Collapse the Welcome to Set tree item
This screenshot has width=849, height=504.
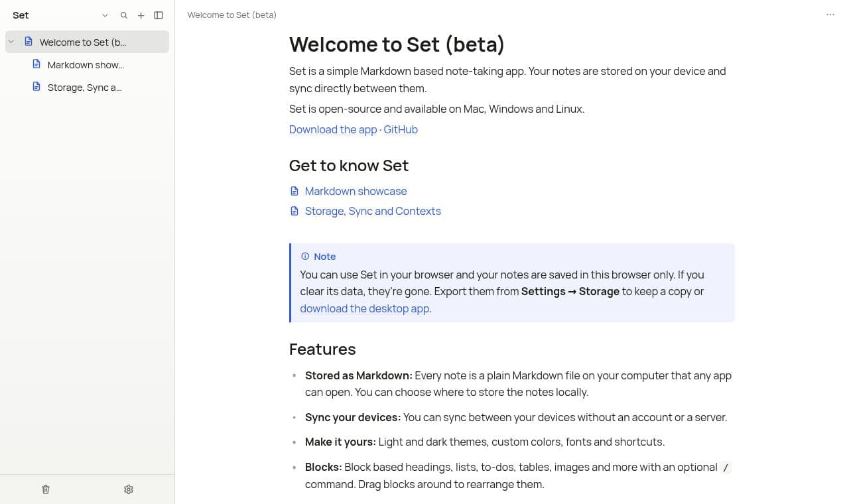(x=11, y=42)
